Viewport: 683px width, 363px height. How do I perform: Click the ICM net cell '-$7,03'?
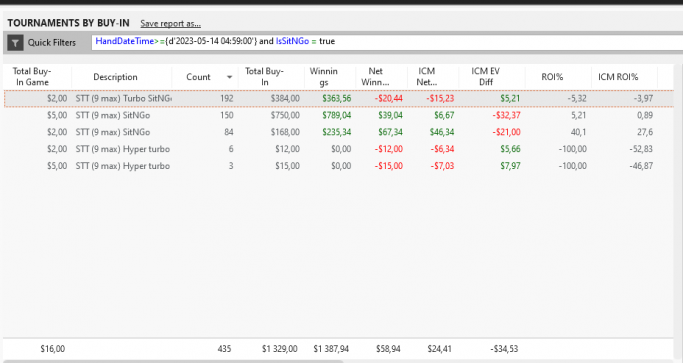442,166
